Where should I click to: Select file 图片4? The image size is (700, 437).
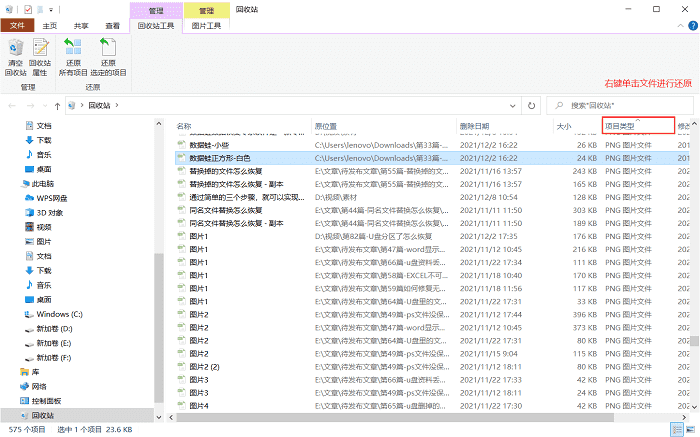[x=199, y=406]
